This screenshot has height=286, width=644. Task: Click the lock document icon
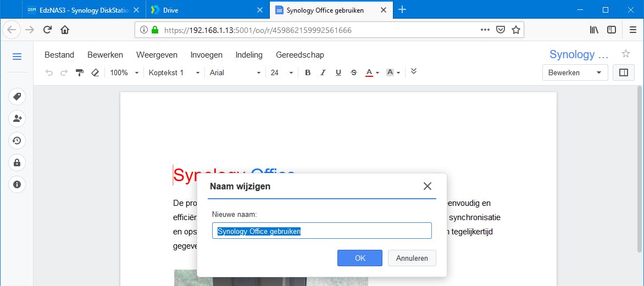coord(17,162)
